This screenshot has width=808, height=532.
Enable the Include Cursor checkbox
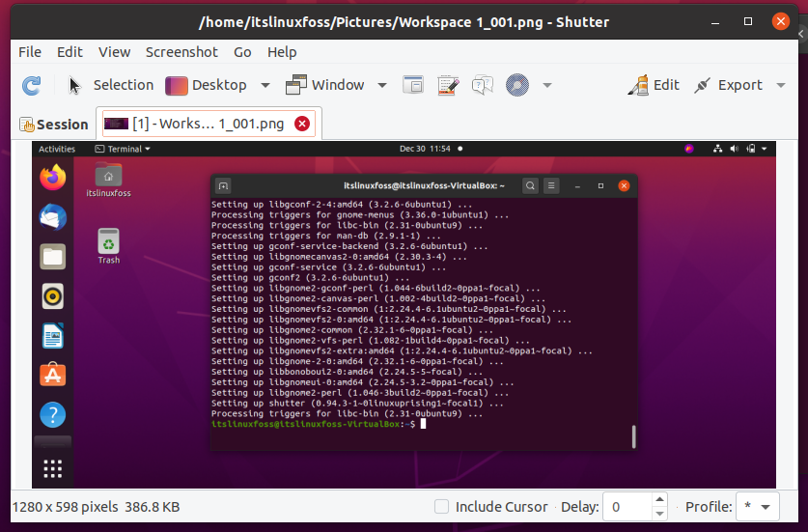441,507
